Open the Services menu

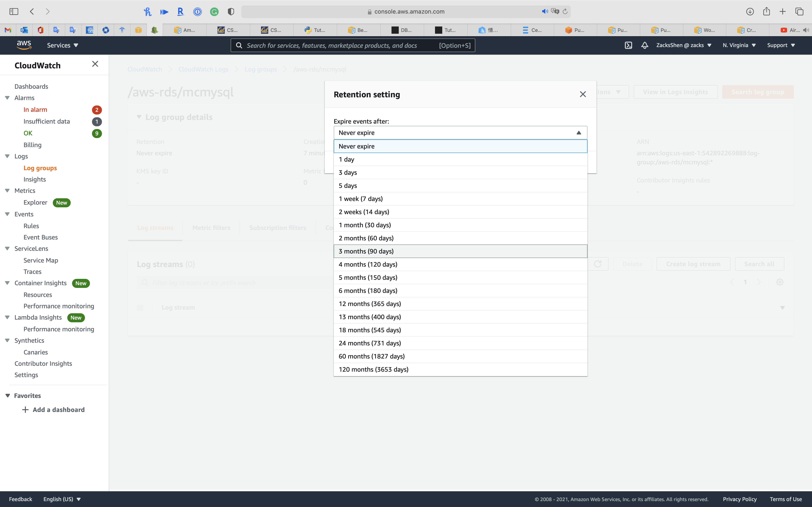tap(62, 45)
